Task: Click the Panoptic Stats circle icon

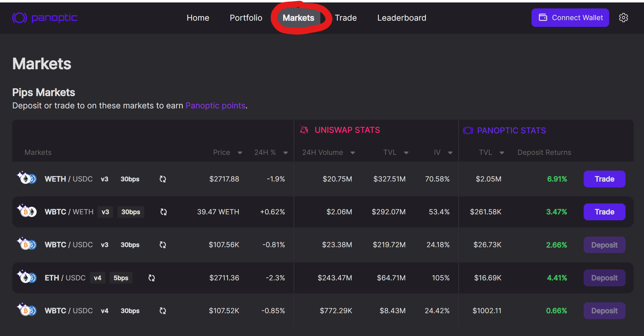Action: tap(468, 131)
